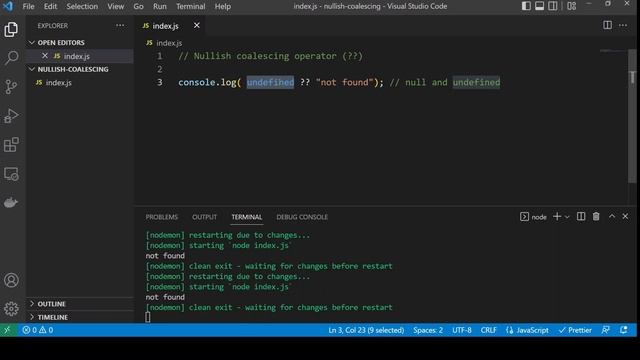This screenshot has width=640, height=360.
Task: Open editor more actions ellipsis
Action: 623,25
